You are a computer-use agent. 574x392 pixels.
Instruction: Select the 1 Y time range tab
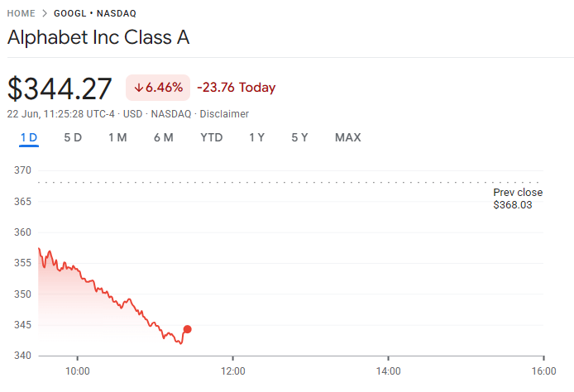coord(256,137)
